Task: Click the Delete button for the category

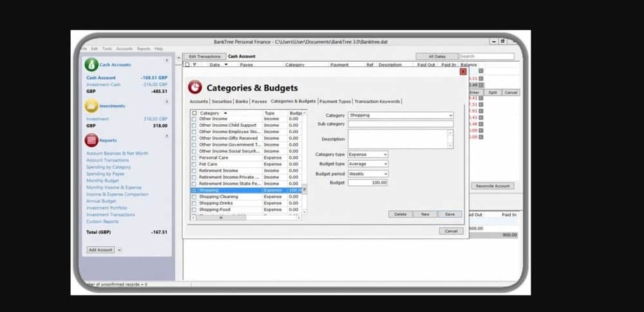Action: [400, 214]
